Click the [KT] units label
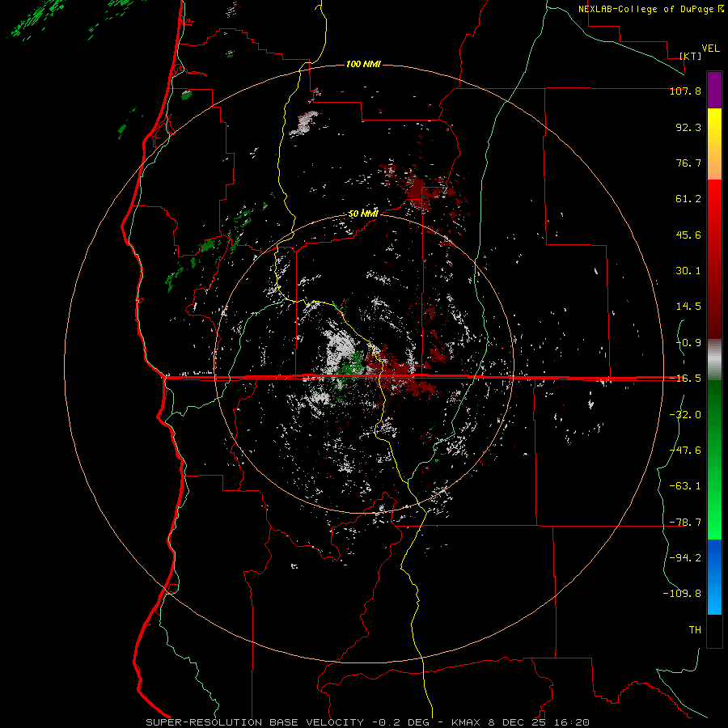This screenshot has width=728, height=728. click(691, 56)
